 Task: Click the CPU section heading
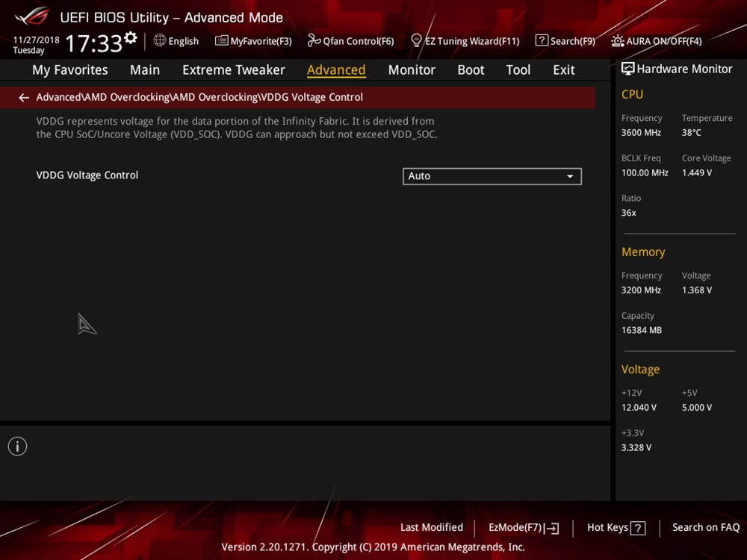click(632, 94)
